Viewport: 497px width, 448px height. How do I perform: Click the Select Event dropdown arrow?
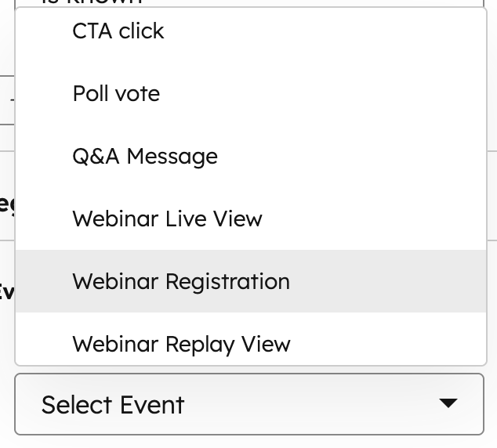point(448,403)
